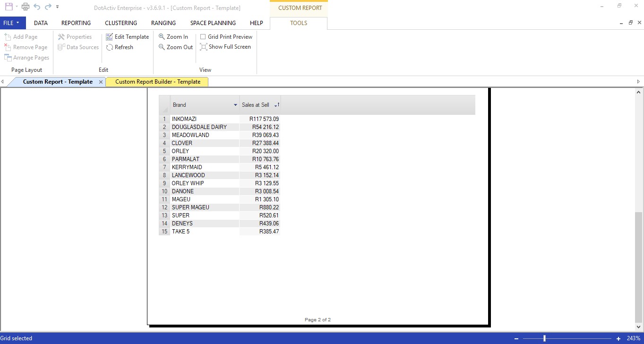
Task: Select the DOUGLASDALE DAIRY cell
Action: coord(205,127)
